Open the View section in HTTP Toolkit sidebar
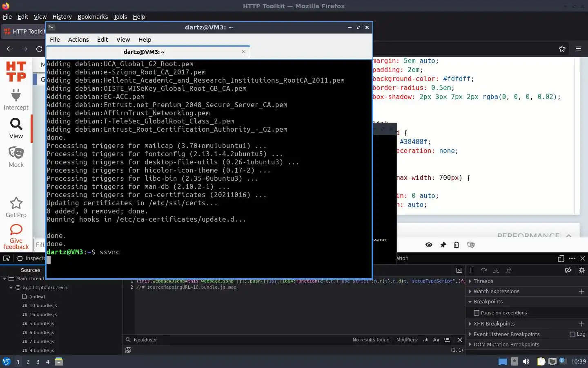This screenshot has width=588, height=368. tap(16, 128)
